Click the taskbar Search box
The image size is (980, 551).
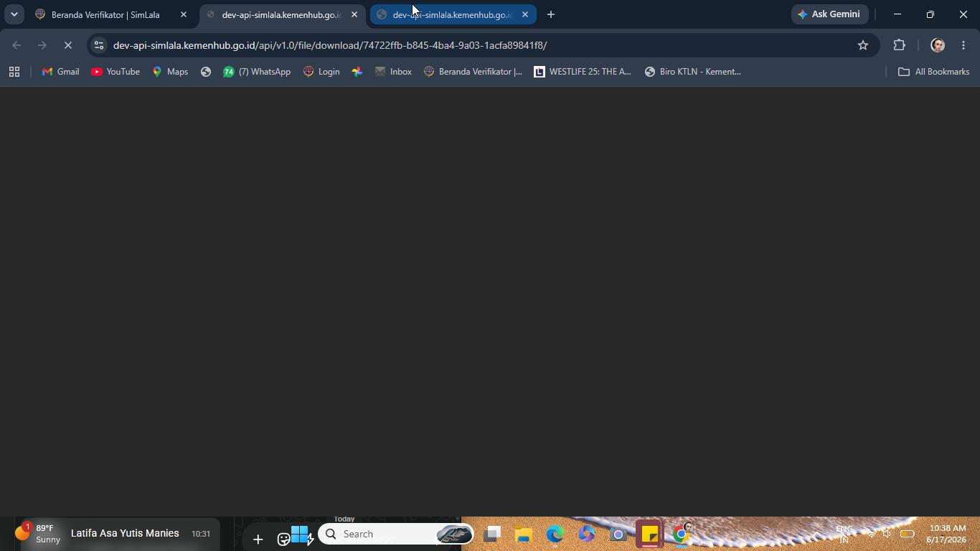(396, 534)
